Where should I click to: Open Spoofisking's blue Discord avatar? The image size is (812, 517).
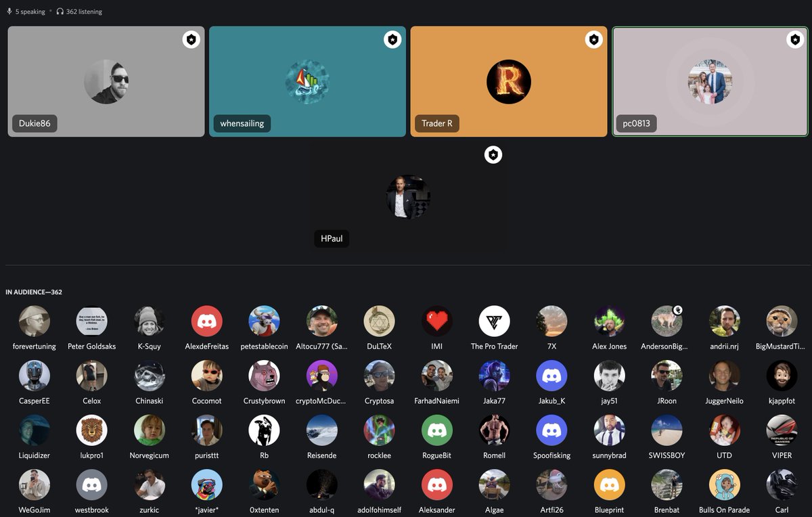click(x=552, y=430)
